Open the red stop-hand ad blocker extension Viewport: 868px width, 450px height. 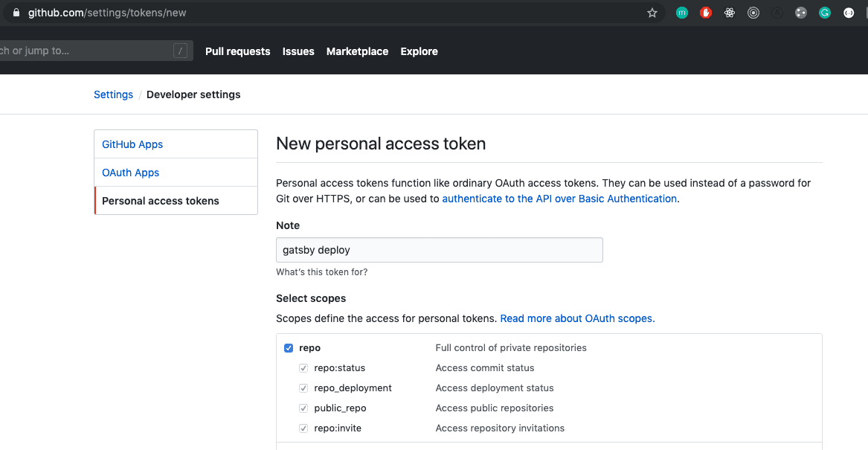pyautogui.click(x=706, y=13)
